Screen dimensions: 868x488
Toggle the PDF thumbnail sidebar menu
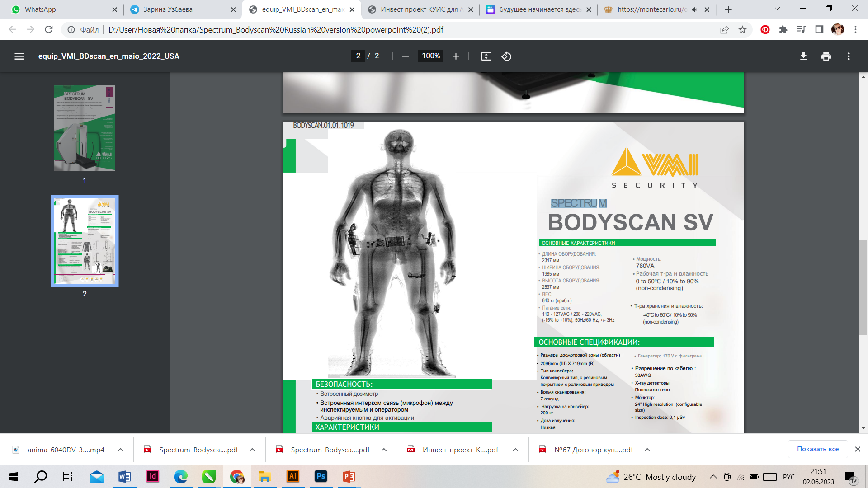(x=19, y=56)
